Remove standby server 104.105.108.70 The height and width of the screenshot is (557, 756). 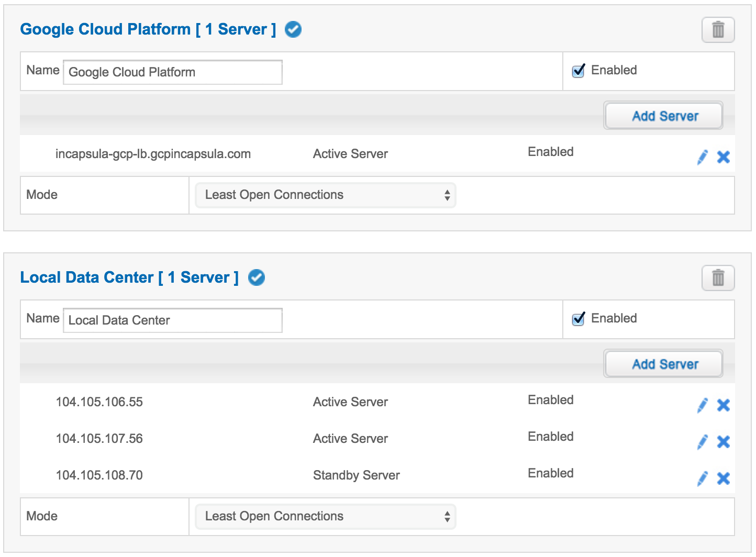coord(724,478)
